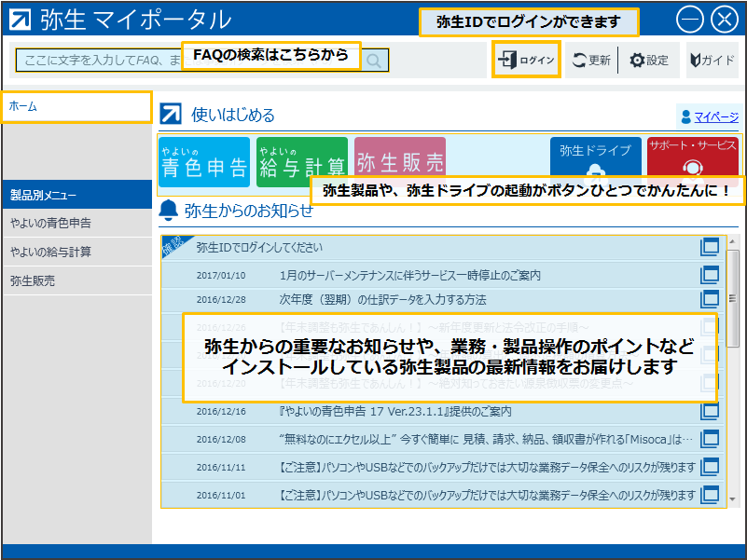Select やよいの青色申告 in the product menu

pos(77,223)
